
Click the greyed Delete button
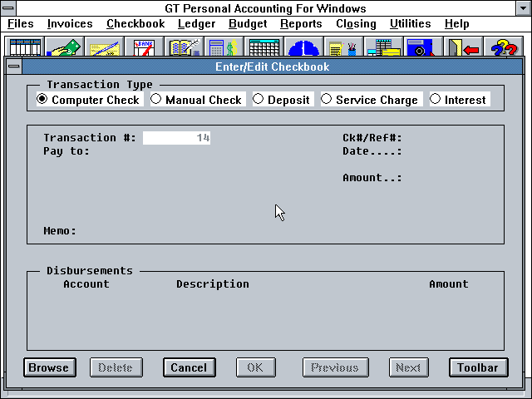click(x=116, y=367)
